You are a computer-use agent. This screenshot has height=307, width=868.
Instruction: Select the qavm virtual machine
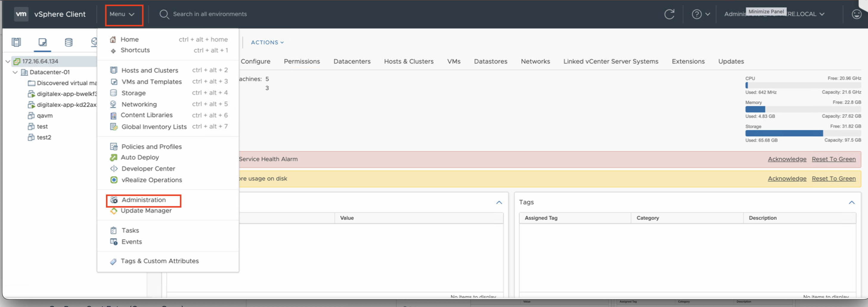coord(44,116)
